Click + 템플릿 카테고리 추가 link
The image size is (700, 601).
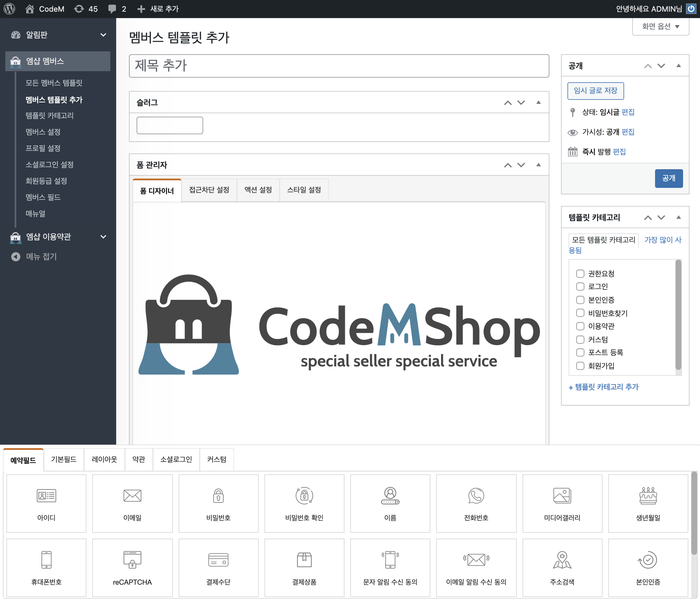click(x=603, y=387)
